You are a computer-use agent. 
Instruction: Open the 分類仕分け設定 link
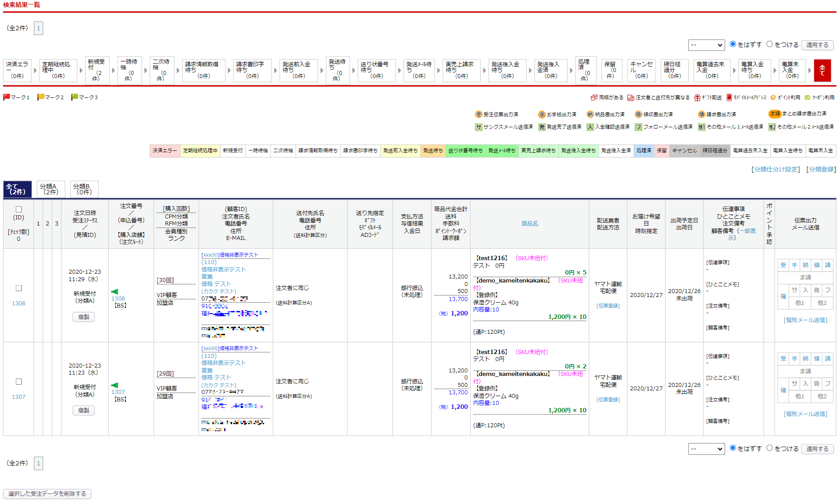pos(775,169)
